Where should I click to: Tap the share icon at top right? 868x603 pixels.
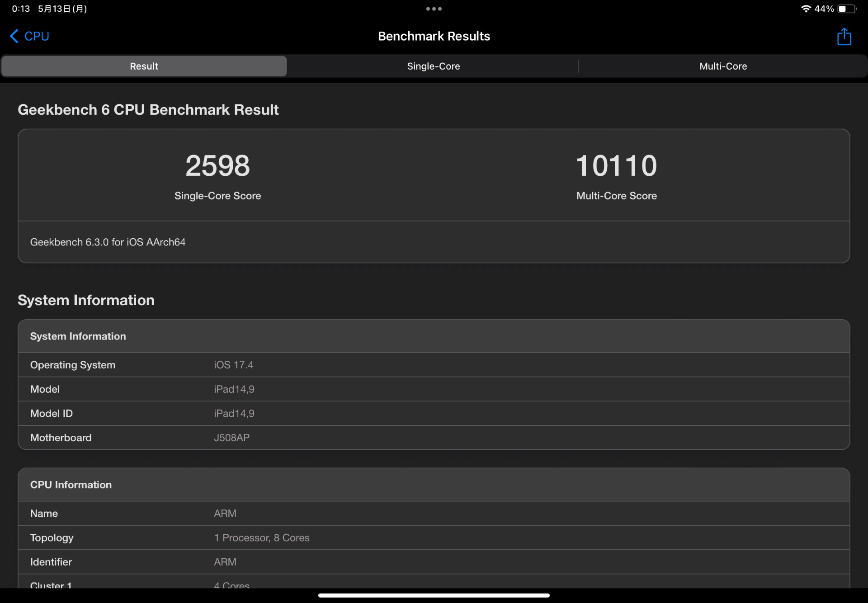click(844, 36)
